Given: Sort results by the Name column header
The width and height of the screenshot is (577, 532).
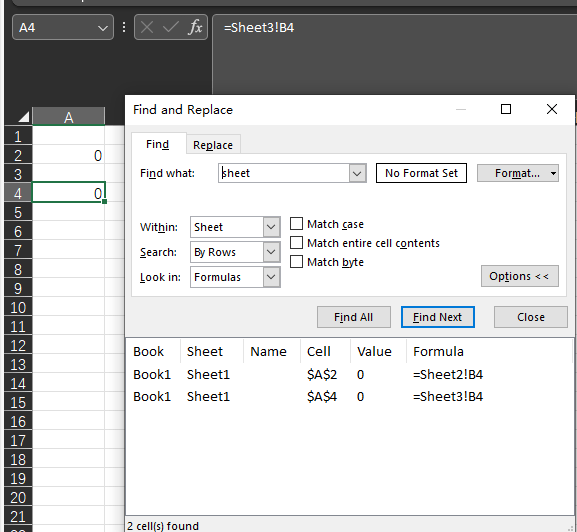Looking at the screenshot, I should (x=272, y=351).
